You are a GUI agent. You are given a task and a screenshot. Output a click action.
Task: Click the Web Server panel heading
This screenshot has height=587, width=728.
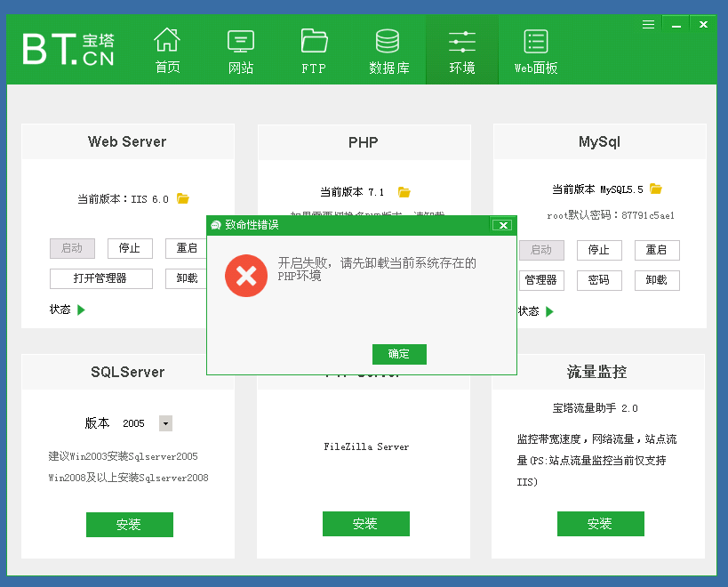pyautogui.click(x=127, y=141)
